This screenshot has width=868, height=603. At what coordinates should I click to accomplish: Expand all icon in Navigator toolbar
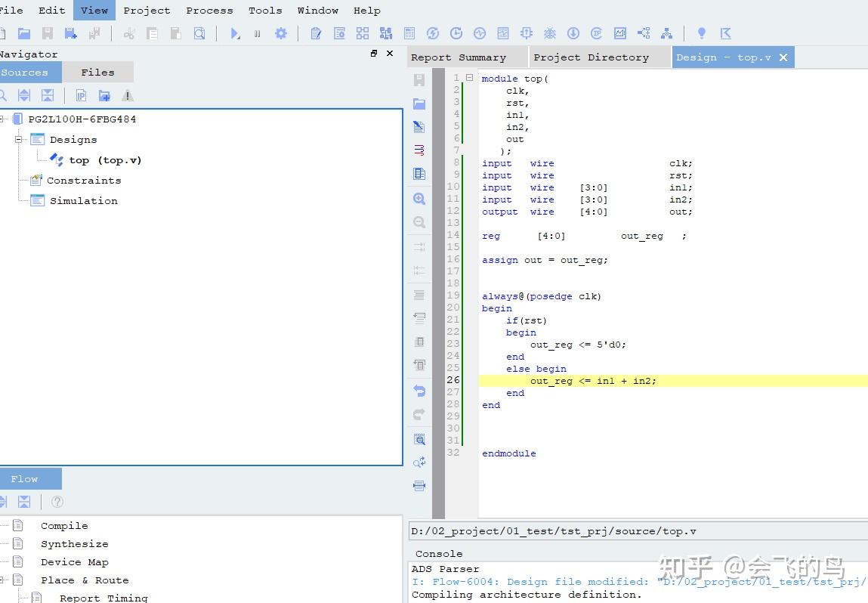point(24,95)
